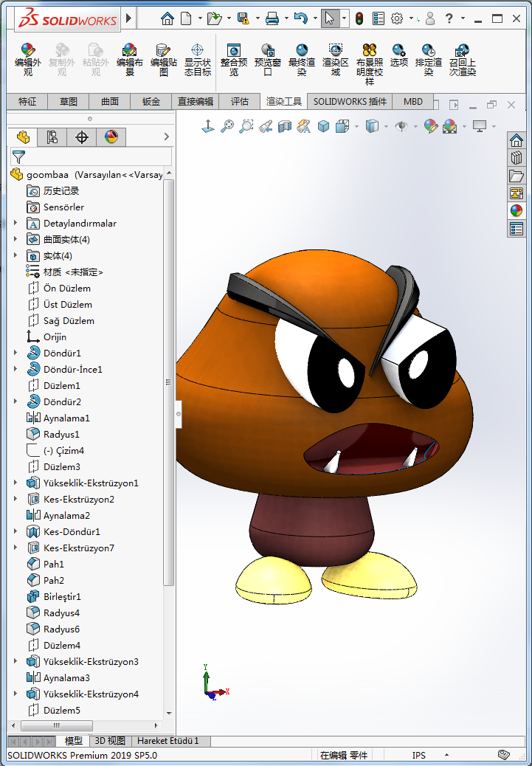Viewport: 532px width, 766px height.
Task: Switch to the 钣金 (Sheet Metal) tab
Action: click(x=151, y=102)
